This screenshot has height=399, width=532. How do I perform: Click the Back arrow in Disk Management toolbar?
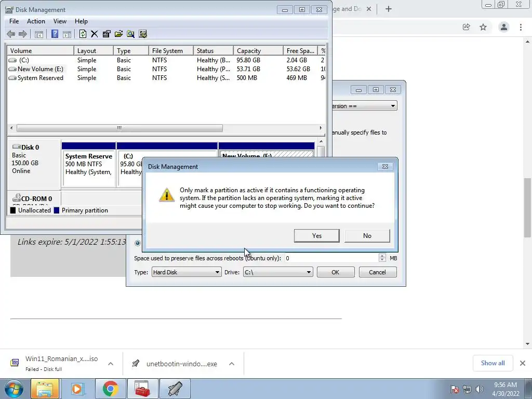[x=11, y=34]
